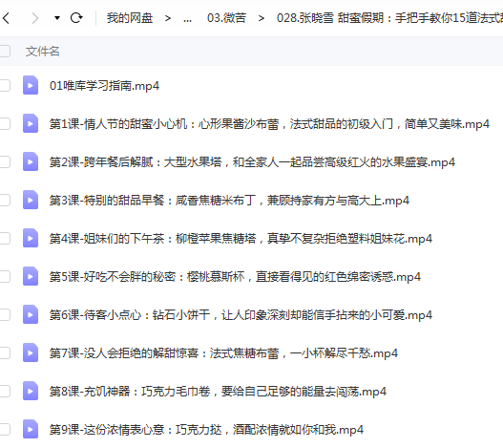
Task: Click the back navigation arrow
Action: click(x=6, y=18)
